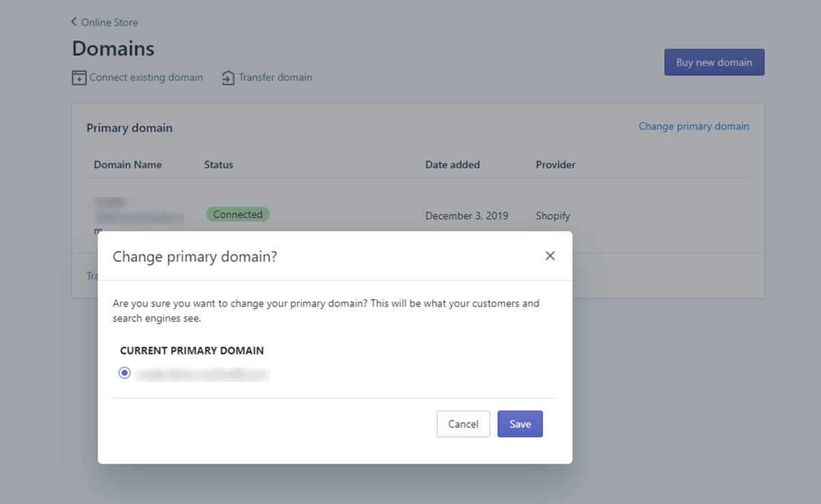Click the Connect existing domain icon
The height and width of the screenshot is (504, 821).
tap(79, 78)
